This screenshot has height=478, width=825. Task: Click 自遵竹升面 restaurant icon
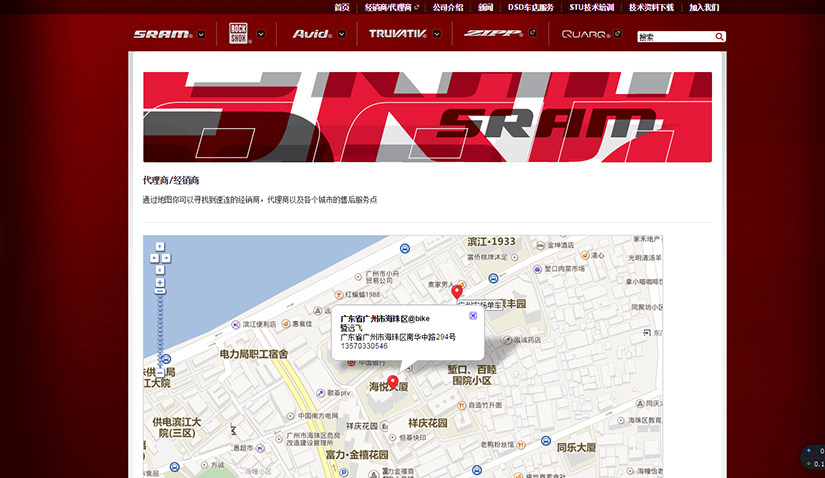pos(461,405)
